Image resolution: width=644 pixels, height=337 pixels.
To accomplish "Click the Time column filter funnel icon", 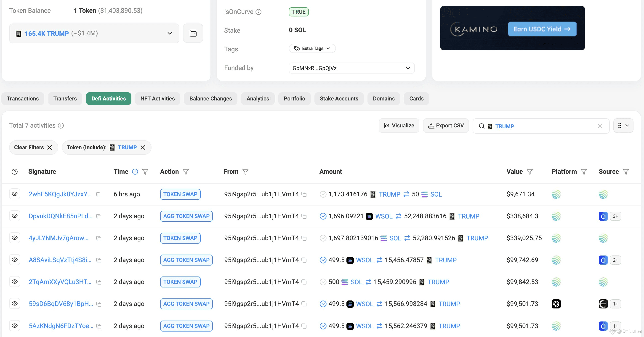I will click(x=145, y=172).
